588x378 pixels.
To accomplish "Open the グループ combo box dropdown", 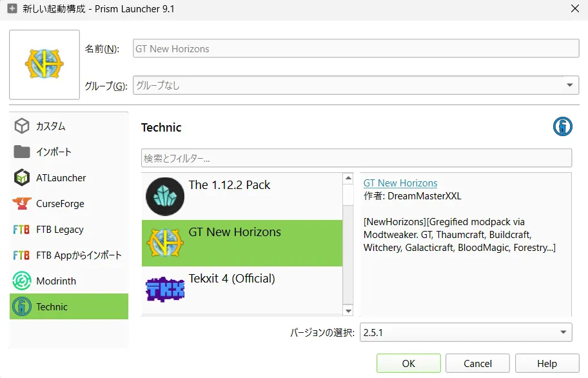I will coord(569,85).
